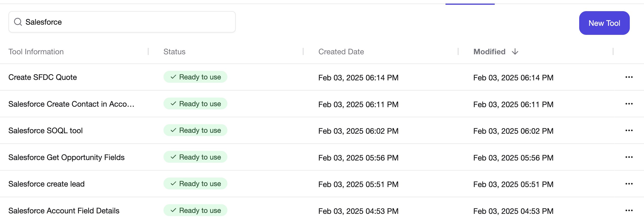Open more options for Salesforce SOQL tool

(x=629, y=131)
